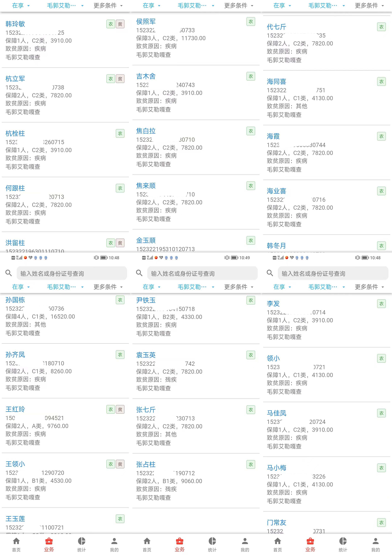Focus the search field above 尹铁玉 list
The height and width of the screenshot is (555, 392).
tap(202, 273)
